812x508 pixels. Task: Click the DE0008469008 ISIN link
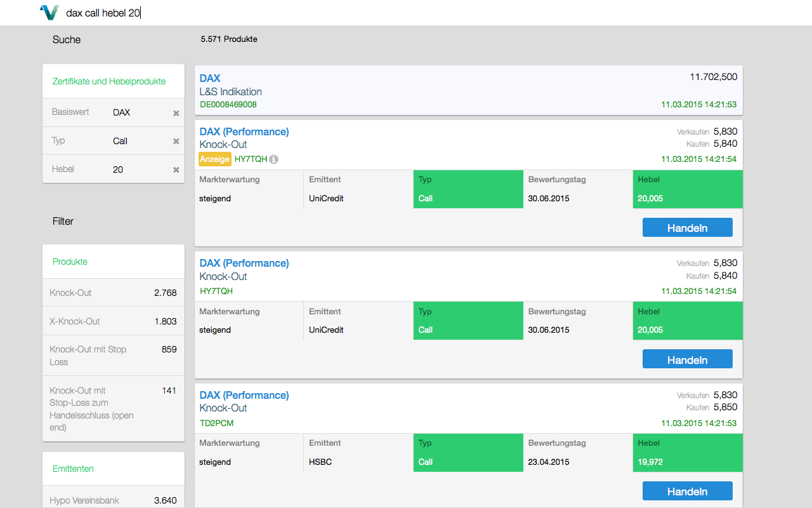point(228,104)
